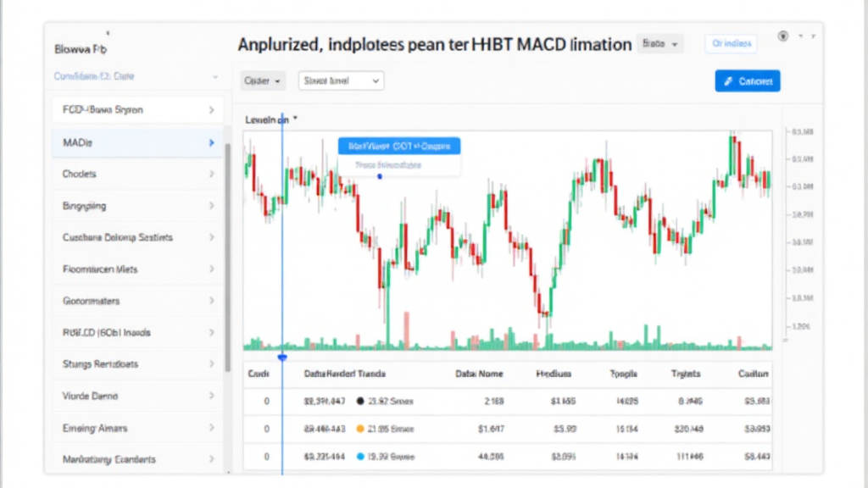Screen dimensions: 868x488
Task: Select the Emeing Aimars sidebar entry
Action: click(136, 428)
